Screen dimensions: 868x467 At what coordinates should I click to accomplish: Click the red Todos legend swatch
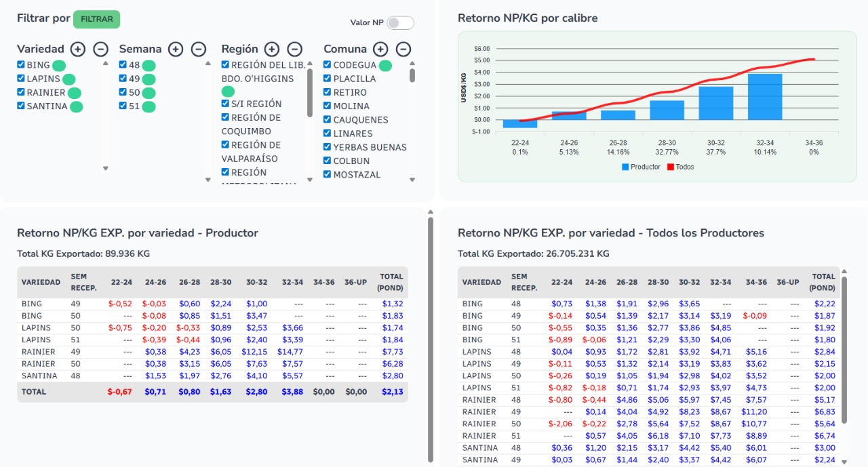670,167
